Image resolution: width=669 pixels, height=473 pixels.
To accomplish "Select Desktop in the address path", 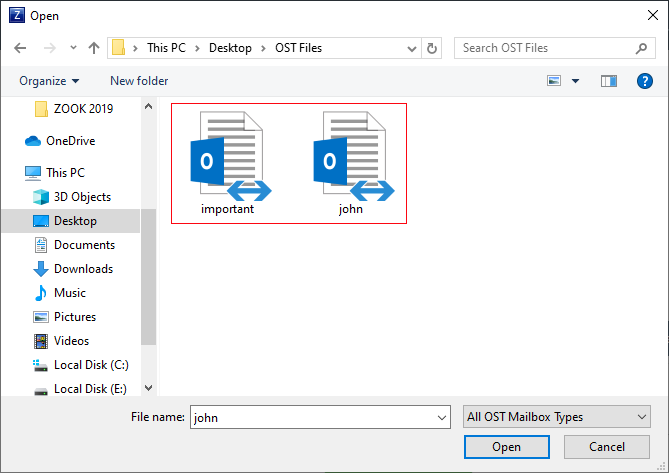I will (x=230, y=48).
